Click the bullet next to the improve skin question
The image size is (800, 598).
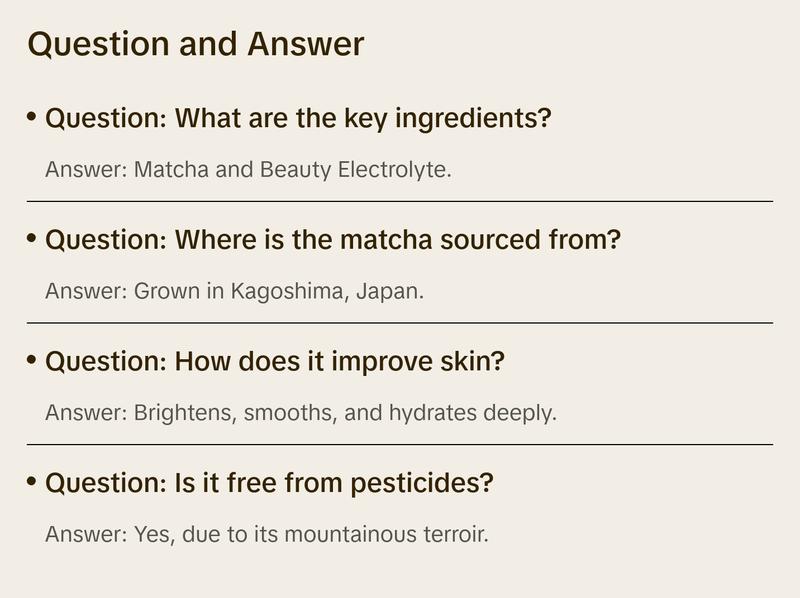(x=32, y=360)
